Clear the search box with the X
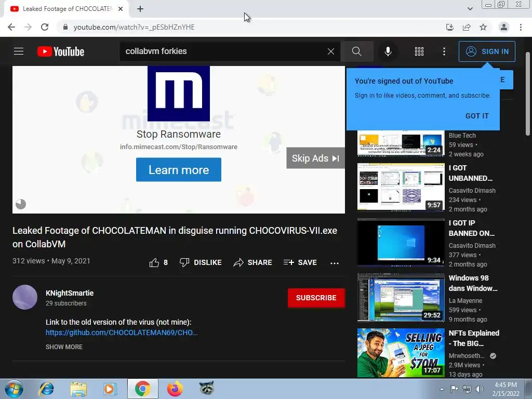Image resolution: width=532 pixels, height=399 pixels. 331,51
